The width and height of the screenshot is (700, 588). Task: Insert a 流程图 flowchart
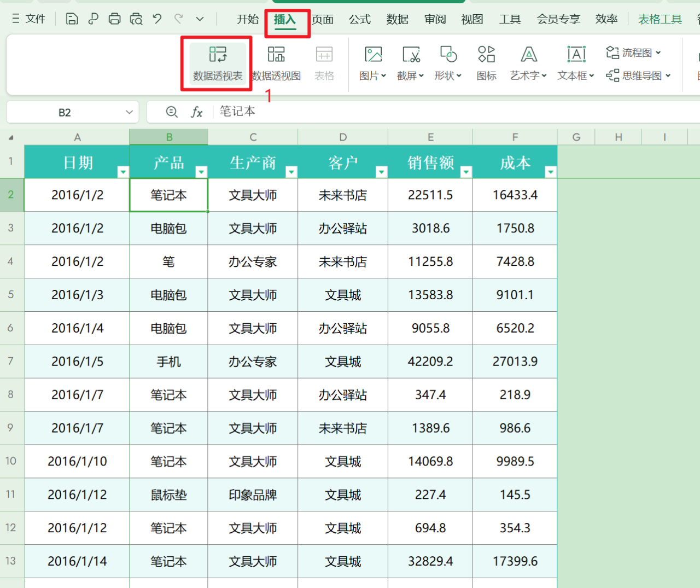click(634, 53)
